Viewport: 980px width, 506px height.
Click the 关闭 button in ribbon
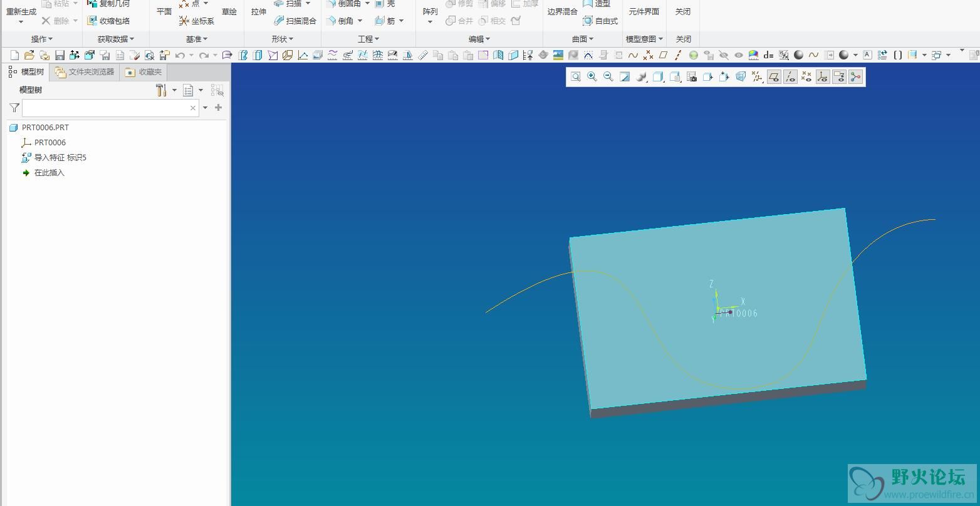point(683,12)
